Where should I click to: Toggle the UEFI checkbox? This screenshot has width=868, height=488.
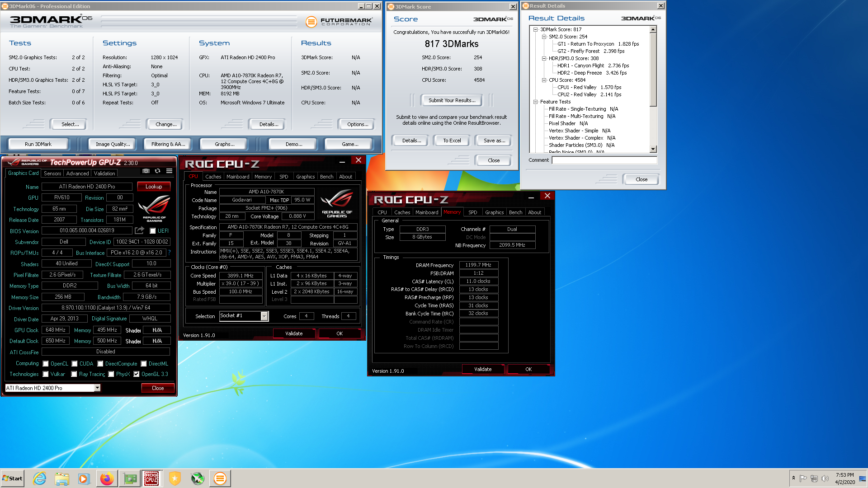pyautogui.click(x=153, y=231)
